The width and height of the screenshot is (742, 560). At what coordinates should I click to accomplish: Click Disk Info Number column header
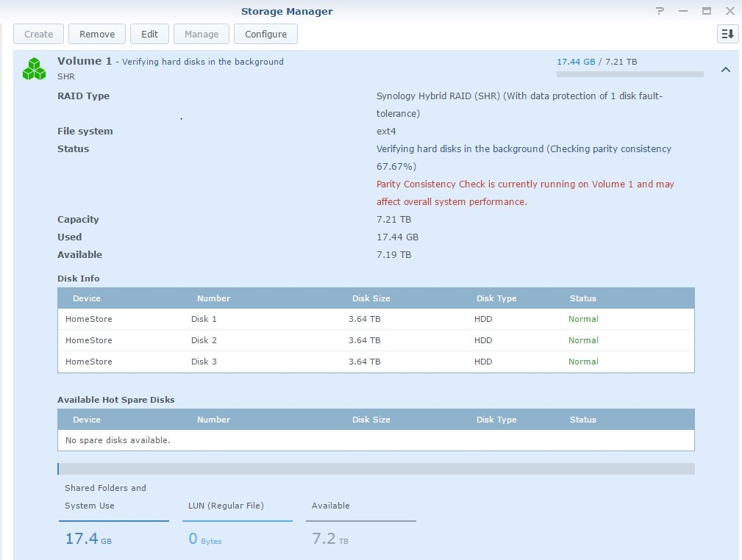tap(213, 298)
